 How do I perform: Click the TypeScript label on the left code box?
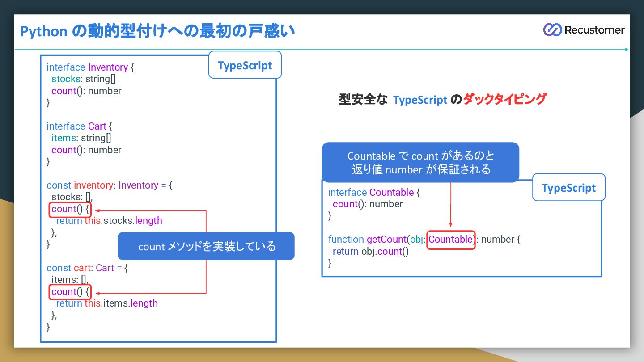[245, 65]
